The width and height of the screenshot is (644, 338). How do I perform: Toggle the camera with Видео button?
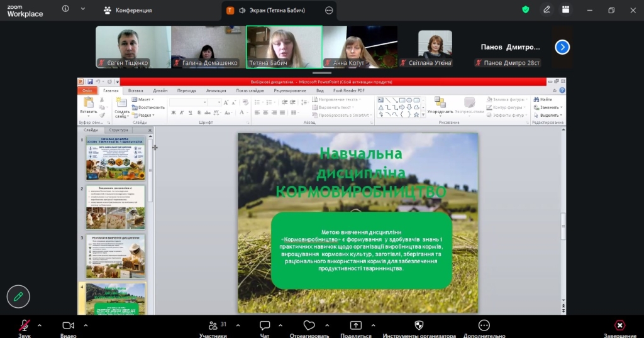pyautogui.click(x=68, y=325)
